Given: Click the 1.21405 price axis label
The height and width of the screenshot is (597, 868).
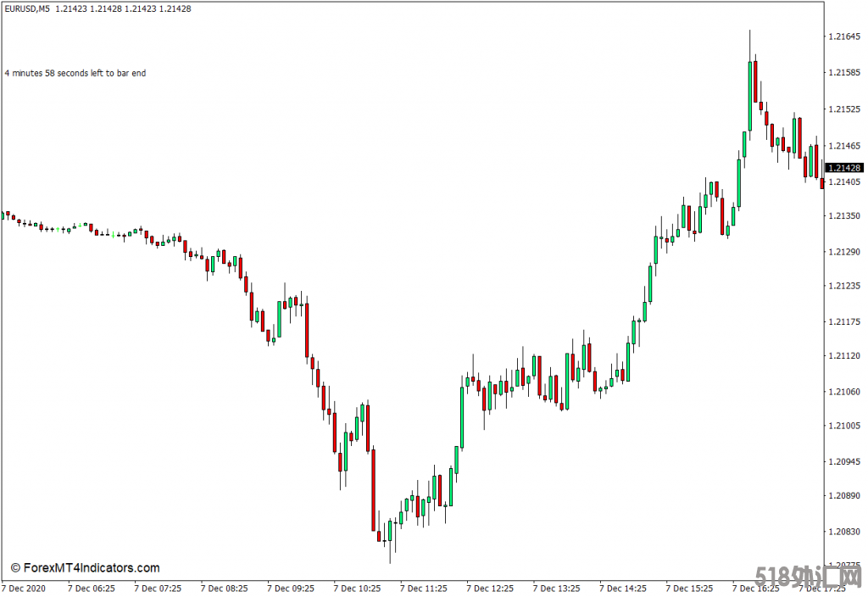Looking at the screenshot, I should tap(845, 181).
